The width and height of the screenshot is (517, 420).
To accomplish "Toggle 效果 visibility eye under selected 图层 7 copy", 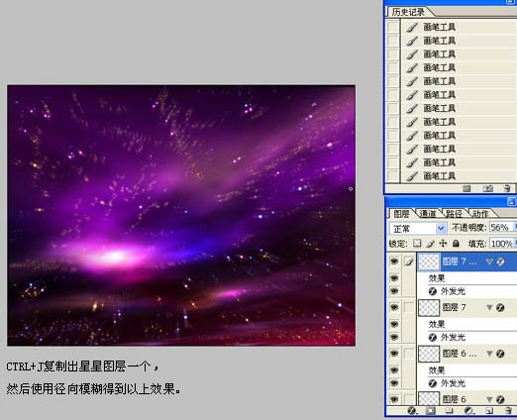I will 394,278.
